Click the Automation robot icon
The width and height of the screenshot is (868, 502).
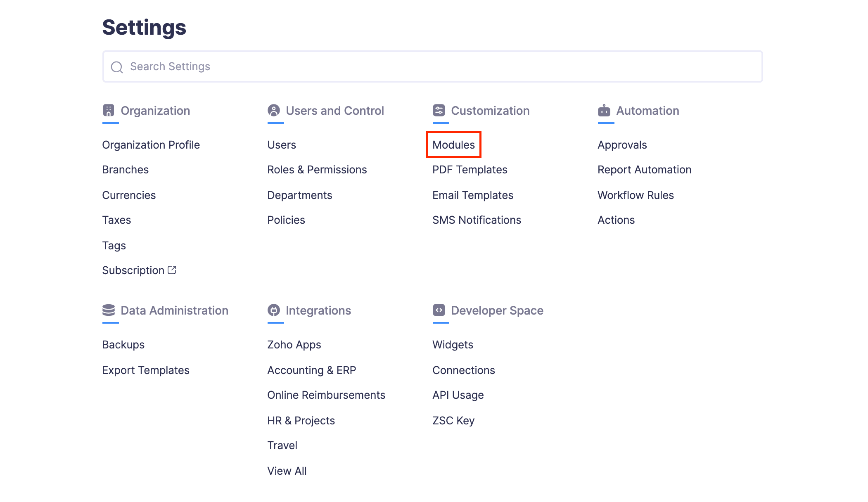pyautogui.click(x=604, y=110)
